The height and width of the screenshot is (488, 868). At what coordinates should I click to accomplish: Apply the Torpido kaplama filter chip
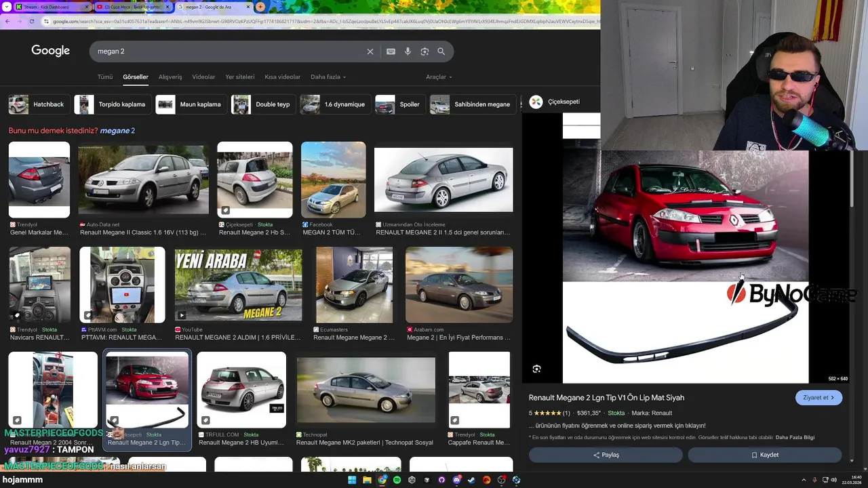click(112, 104)
